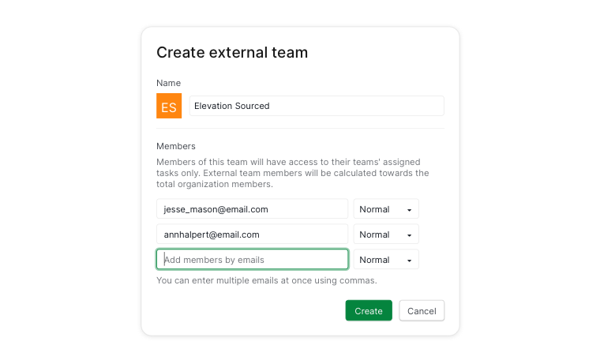Click the orange ES team avatar
Image resolution: width=600 pixels, height=364 pixels.
(169, 106)
